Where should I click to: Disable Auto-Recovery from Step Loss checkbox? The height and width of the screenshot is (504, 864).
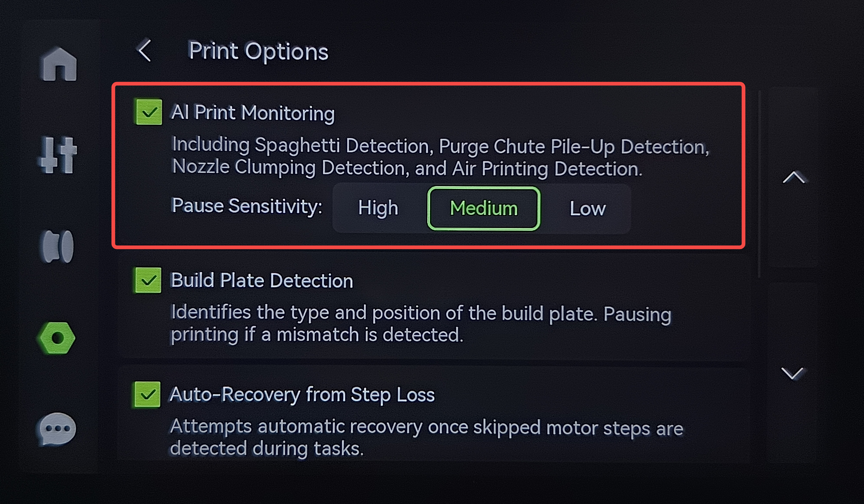(x=147, y=394)
